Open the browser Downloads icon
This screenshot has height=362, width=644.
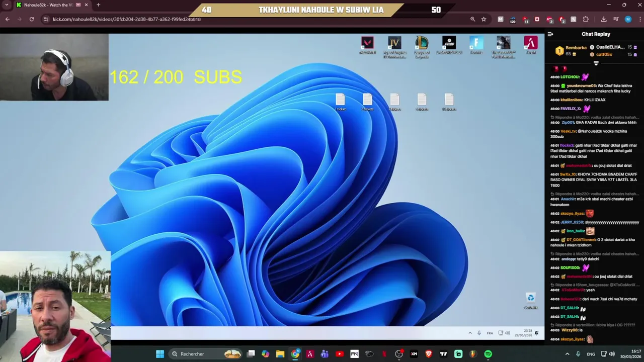pyautogui.click(x=604, y=19)
